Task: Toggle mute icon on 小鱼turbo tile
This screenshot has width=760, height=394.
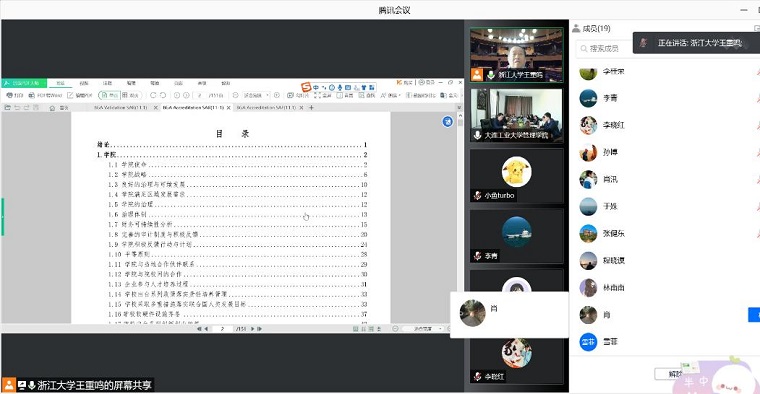Action: [x=477, y=196]
